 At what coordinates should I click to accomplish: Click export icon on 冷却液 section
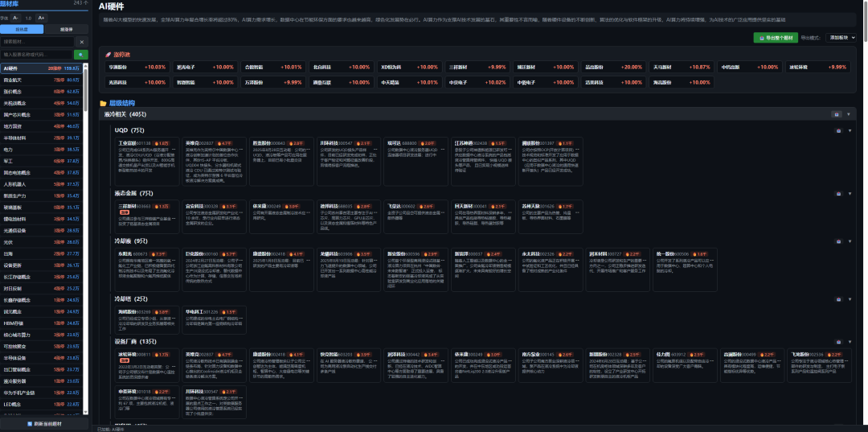click(x=838, y=241)
